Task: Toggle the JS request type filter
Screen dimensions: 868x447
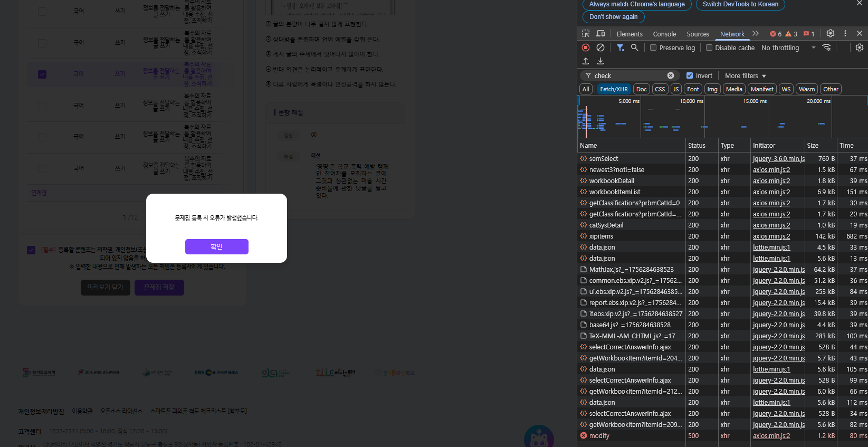Action: [x=676, y=89]
